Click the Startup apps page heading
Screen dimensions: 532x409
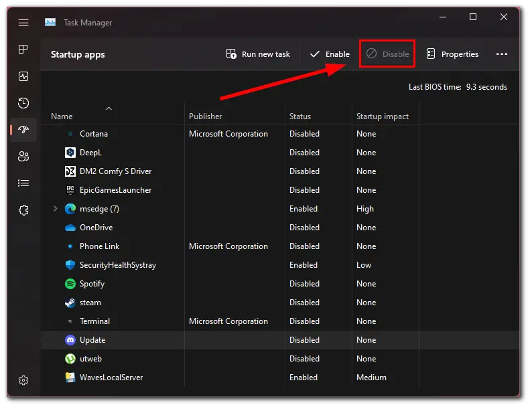(x=78, y=55)
